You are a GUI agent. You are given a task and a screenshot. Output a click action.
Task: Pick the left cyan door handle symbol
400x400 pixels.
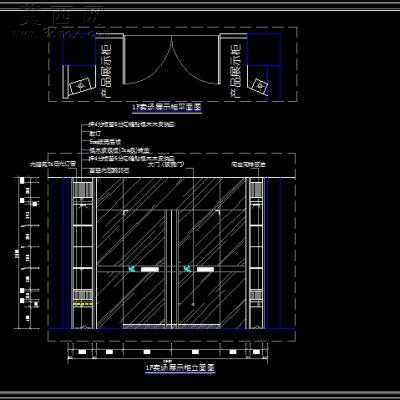coord(132,269)
